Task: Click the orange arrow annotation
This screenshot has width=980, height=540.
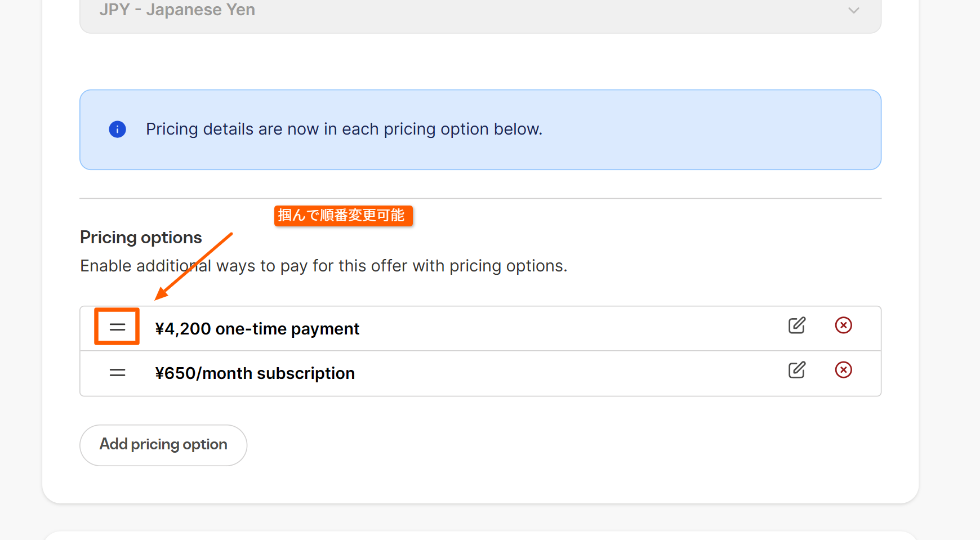Action: click(x=194, y=266)
